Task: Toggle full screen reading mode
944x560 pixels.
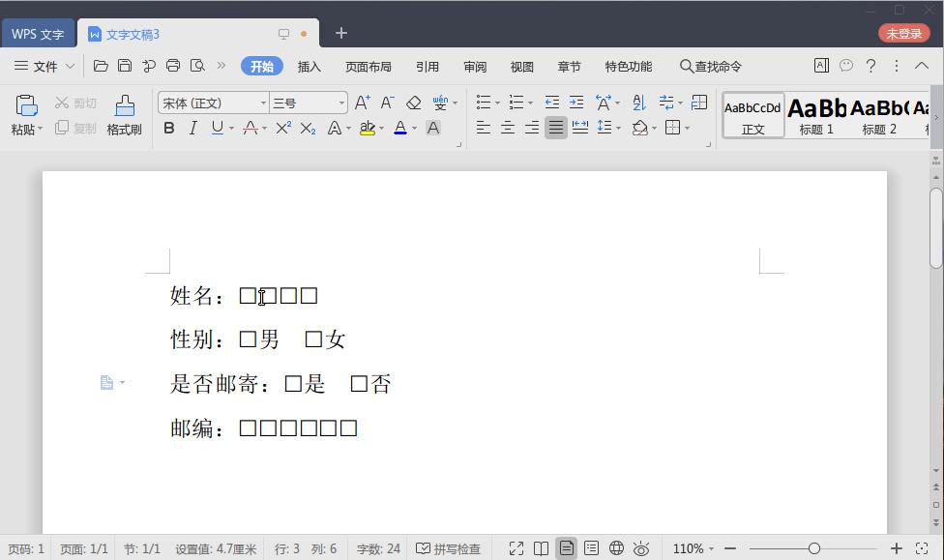Action: coord(517,548)
